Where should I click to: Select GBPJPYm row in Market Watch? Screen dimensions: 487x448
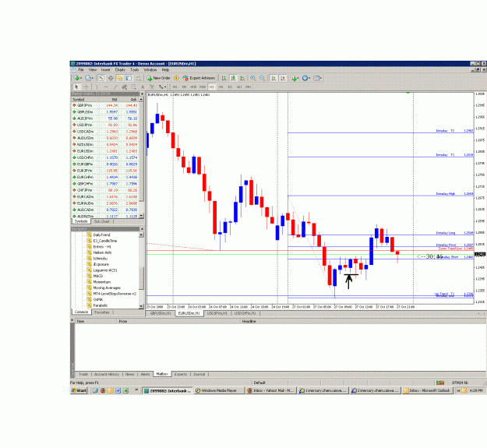coord(105,105)
